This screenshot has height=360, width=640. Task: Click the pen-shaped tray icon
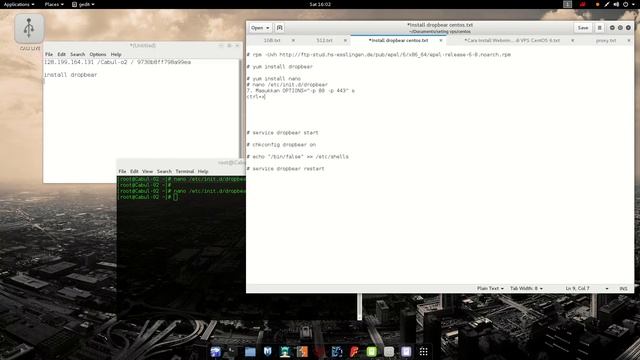pos(607,4)
